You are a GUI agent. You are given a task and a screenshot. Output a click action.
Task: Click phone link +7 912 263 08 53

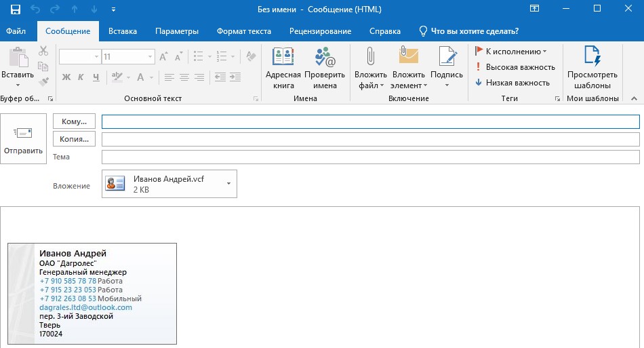coord(68,298)
